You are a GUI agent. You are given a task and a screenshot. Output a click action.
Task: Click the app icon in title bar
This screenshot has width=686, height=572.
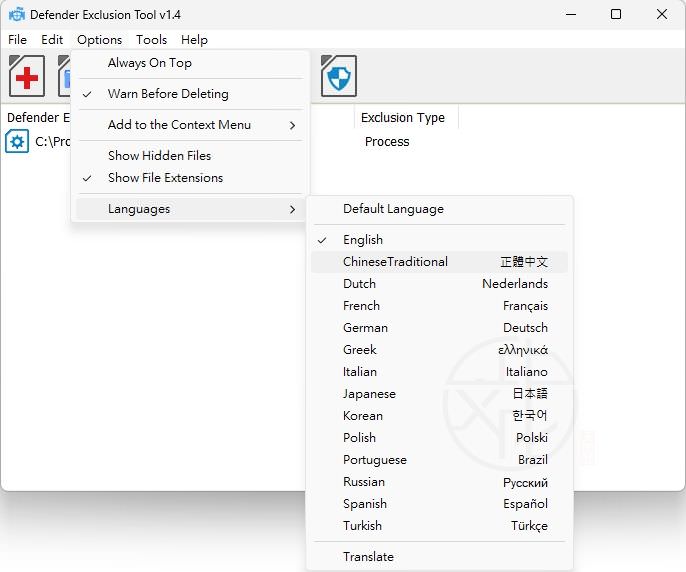coord(17,15)
